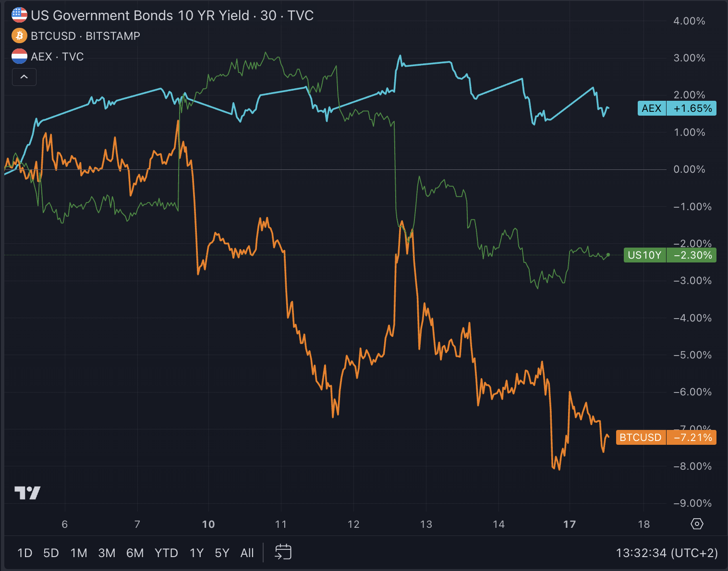Open the BTCUSD · BITSTAMP legend entry
Screen dimensions: 728x571
85,36
